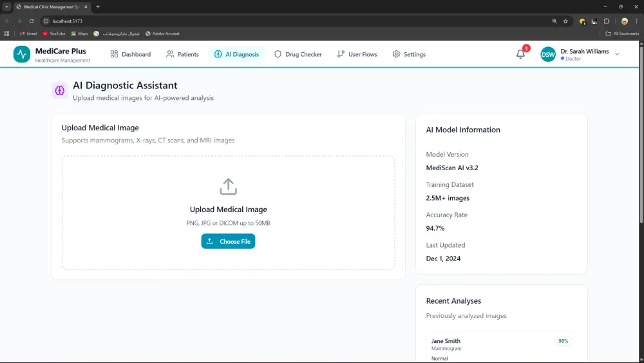Viewport: 644px width, 363px height.
Task: Bookmark this page with star icon
Action: 565,21
